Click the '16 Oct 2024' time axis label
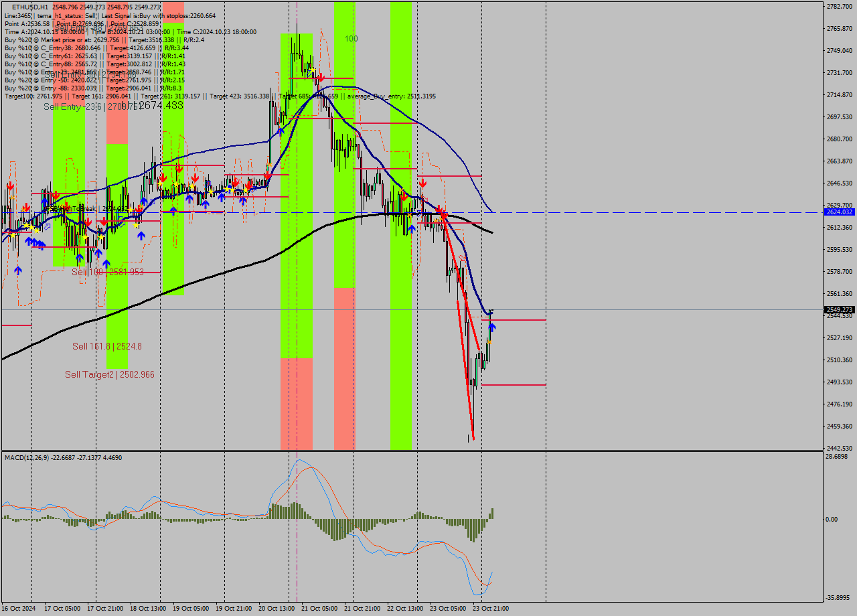The width and height of the screenshot is (857, 616). [18, 609]
